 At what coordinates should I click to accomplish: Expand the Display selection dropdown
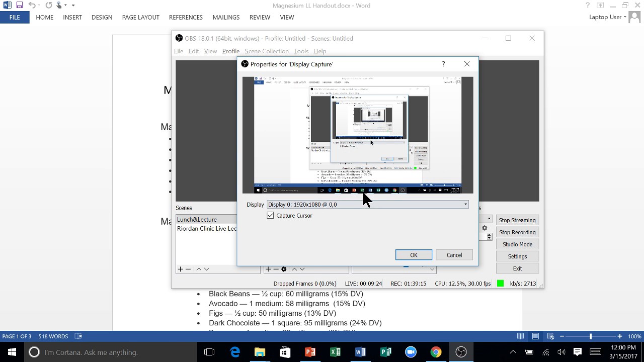(x=465, y=205)
